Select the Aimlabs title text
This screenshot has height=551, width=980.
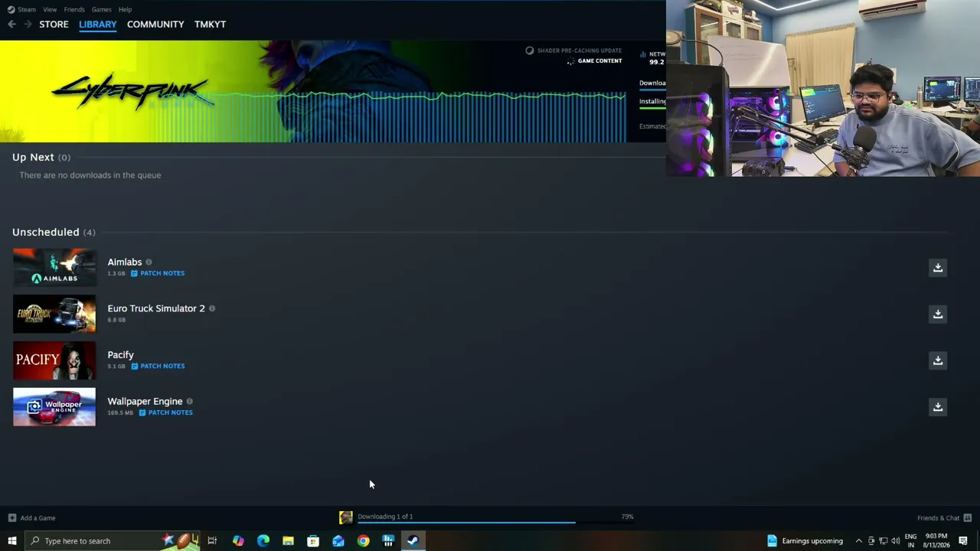[x=125, y=262]
